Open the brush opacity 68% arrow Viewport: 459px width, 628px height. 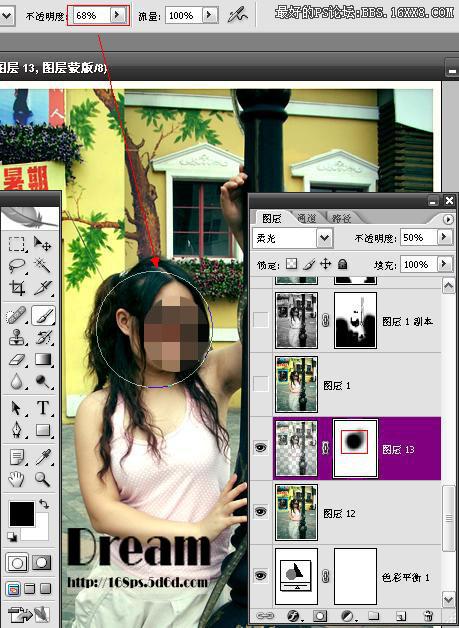pos(117,15)
